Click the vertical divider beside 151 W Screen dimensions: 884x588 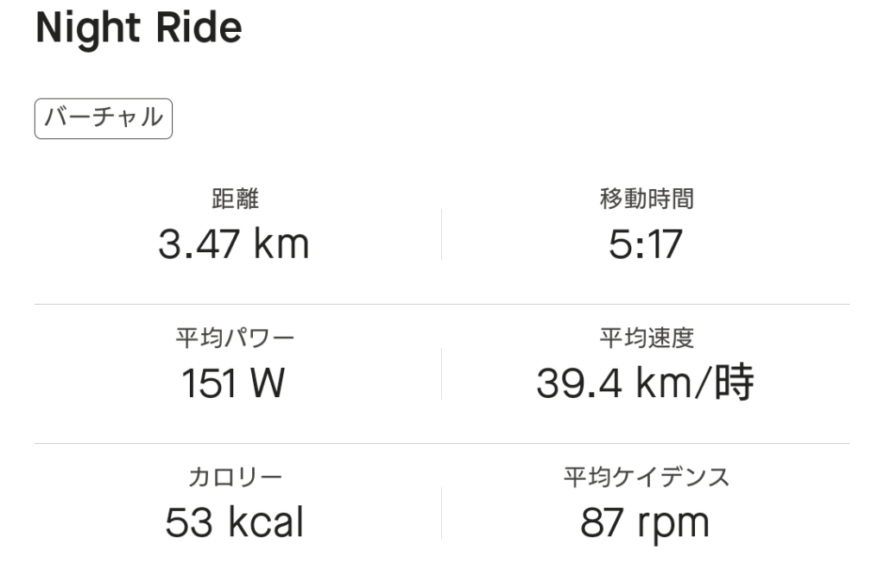pos(441,373)
